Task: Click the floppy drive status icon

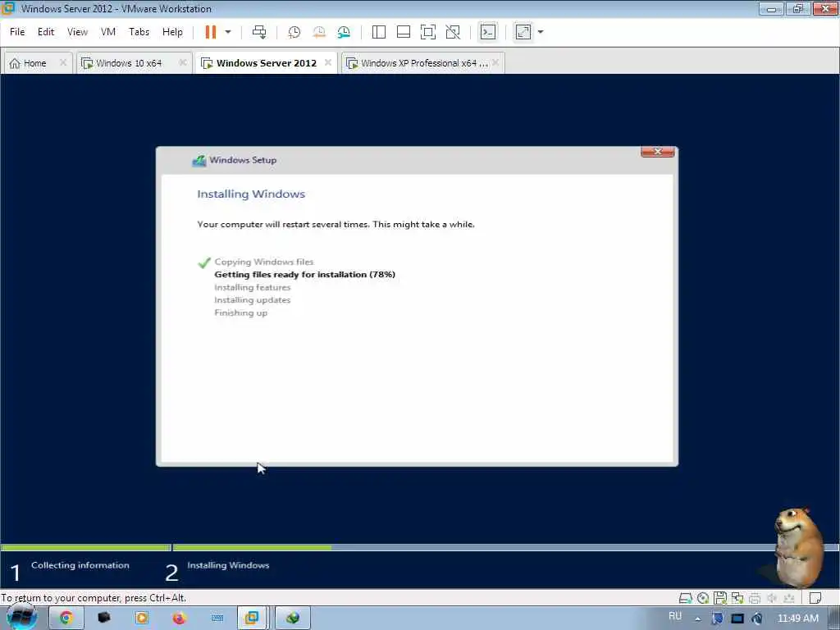Action: coord(720,598)
